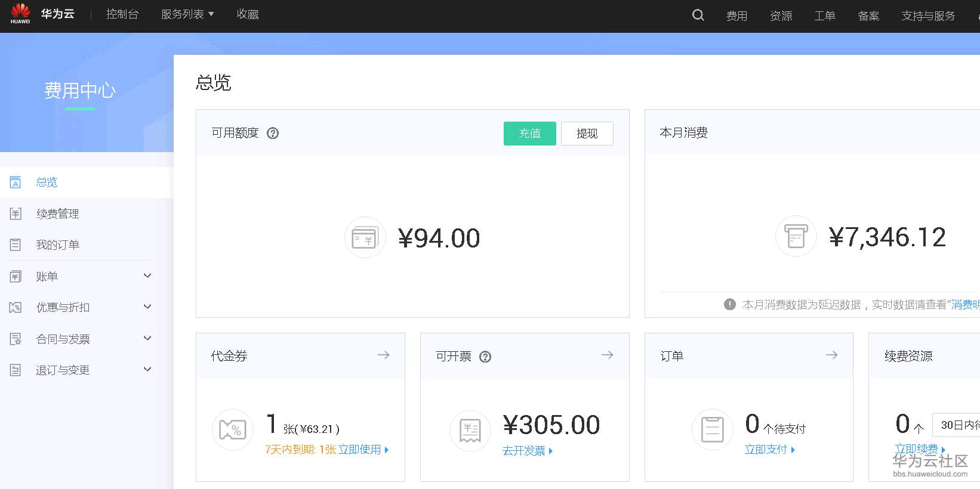Open the 资源 top menu
This screenshot has height=489, width=980.
pyautogui.click(x=781, y=16)
